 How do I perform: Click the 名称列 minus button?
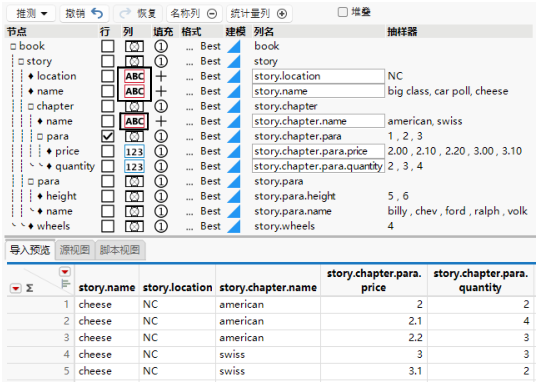click(x=194, y=13)
